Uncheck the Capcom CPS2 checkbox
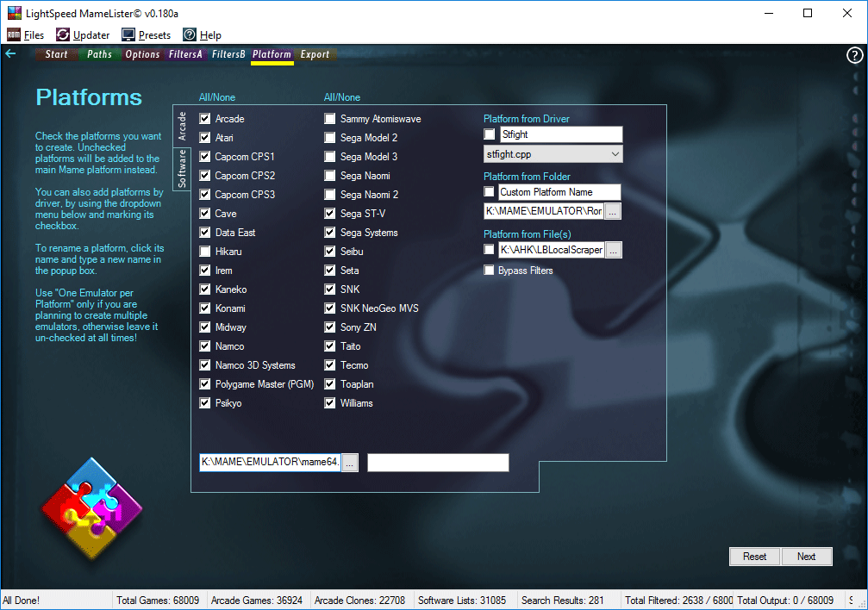 (205, 176)
